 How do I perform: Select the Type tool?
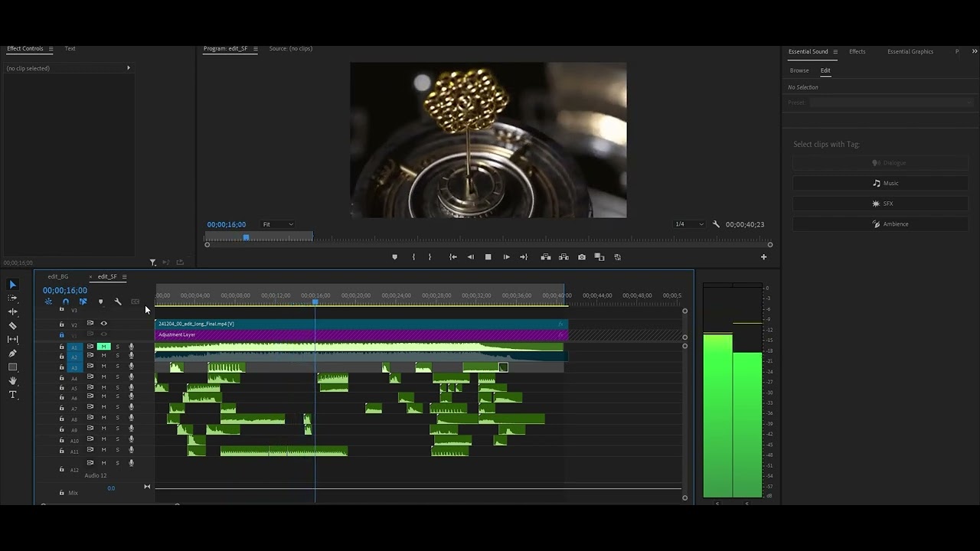click(x=12, y=395)
